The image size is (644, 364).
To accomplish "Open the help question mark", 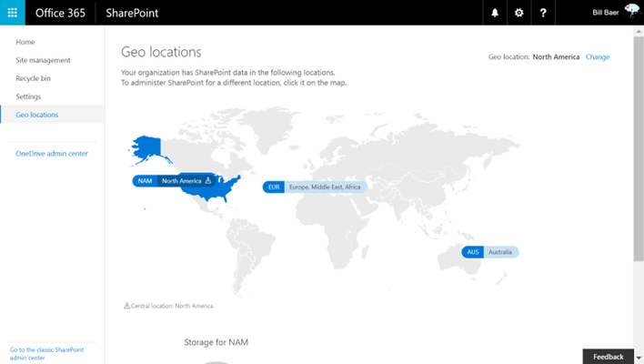I will [543, 13].
